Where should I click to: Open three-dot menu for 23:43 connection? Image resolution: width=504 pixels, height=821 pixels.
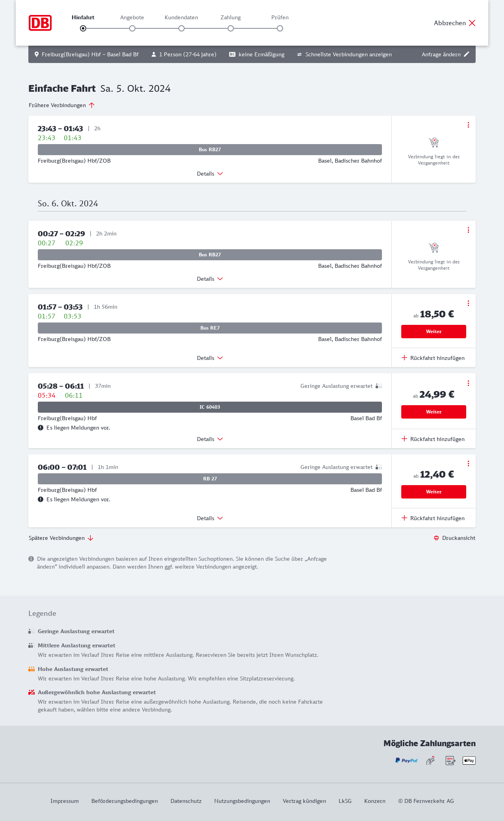(468, 125)
